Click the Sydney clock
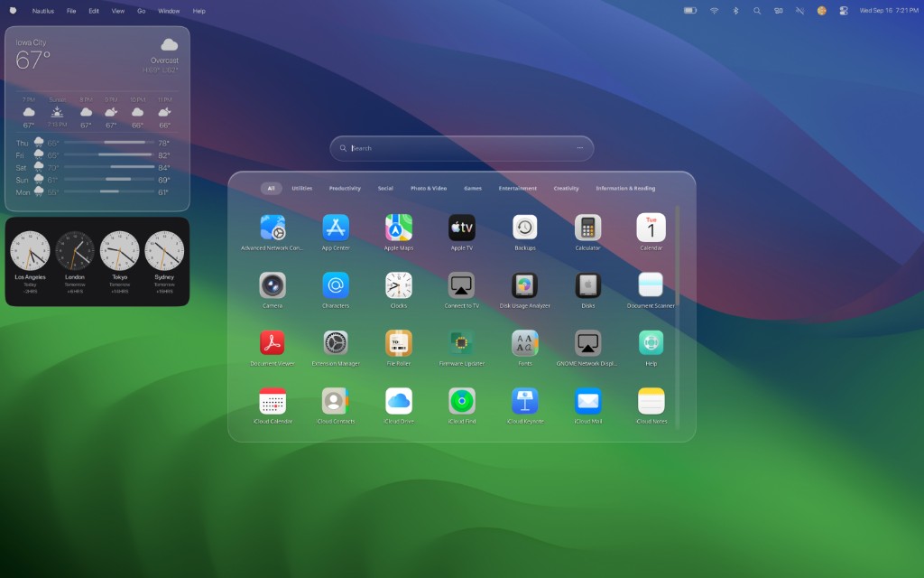Image resolution: width=924 pixels, height=578 pixels. tap(164, 251)
